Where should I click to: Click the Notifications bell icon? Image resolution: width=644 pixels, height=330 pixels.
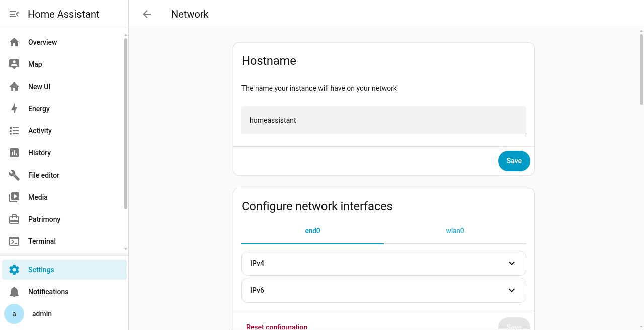14,292
